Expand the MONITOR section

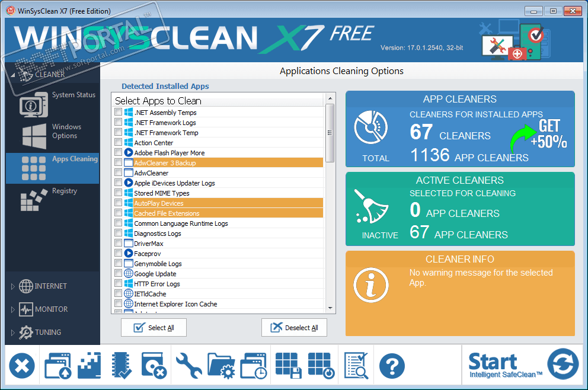pyautogui.click(x=12, y=310)
